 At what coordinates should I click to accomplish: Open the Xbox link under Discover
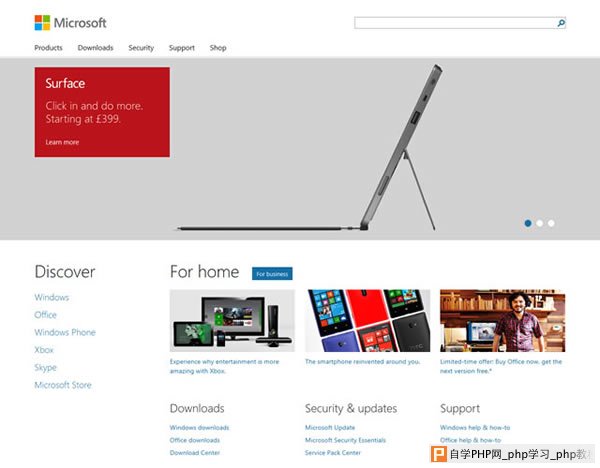click(44, 350)
